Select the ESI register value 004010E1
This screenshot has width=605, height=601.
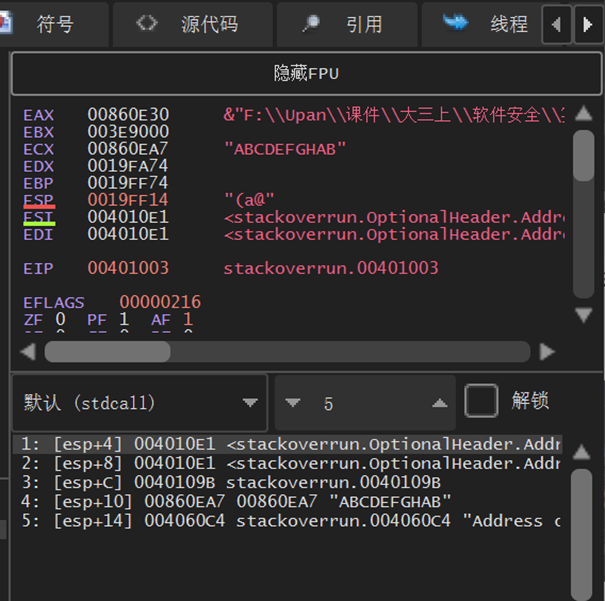pyautogui.click(x=128, y=217)
